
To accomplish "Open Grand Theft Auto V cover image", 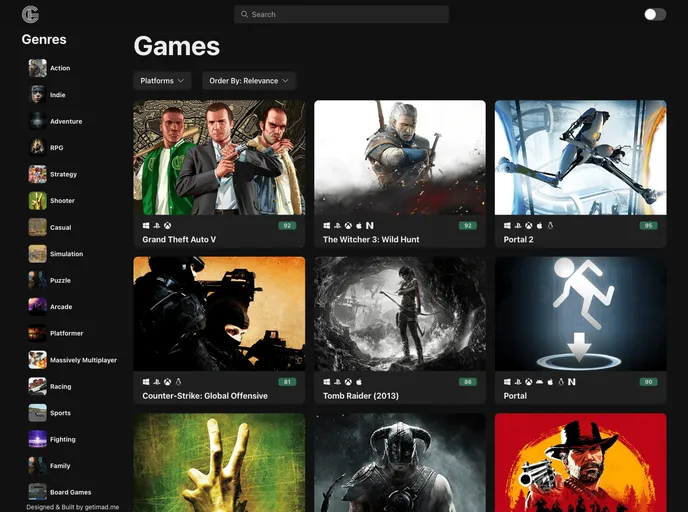I will [x=219, y=158].
